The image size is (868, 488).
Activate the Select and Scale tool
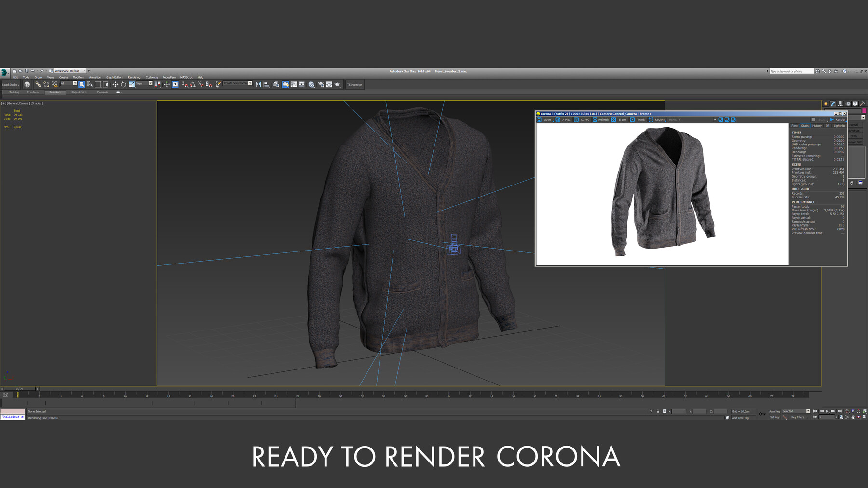(x=132, y=84)
